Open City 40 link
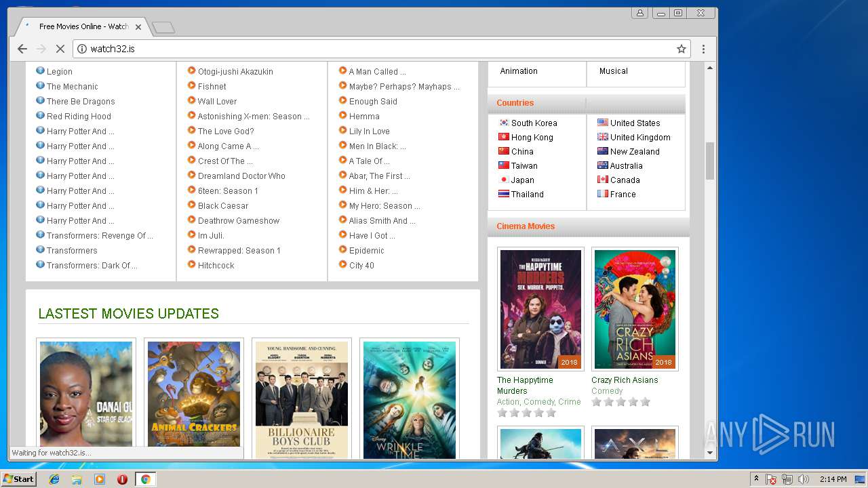The image size is (868, 488). point(361,266)
